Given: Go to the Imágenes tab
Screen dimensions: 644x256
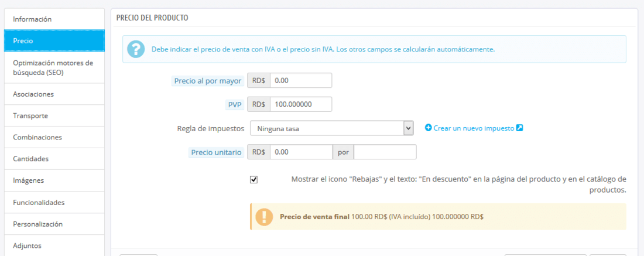Looking at the screenshot, I should pos(54,180).
